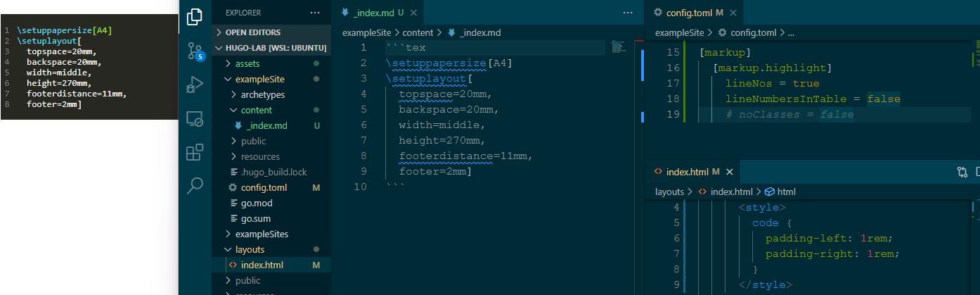The height and width of the screenshot is (295, 980).
Task: Click line number 10 in _index.md
Action: click(x=360, y=187)
